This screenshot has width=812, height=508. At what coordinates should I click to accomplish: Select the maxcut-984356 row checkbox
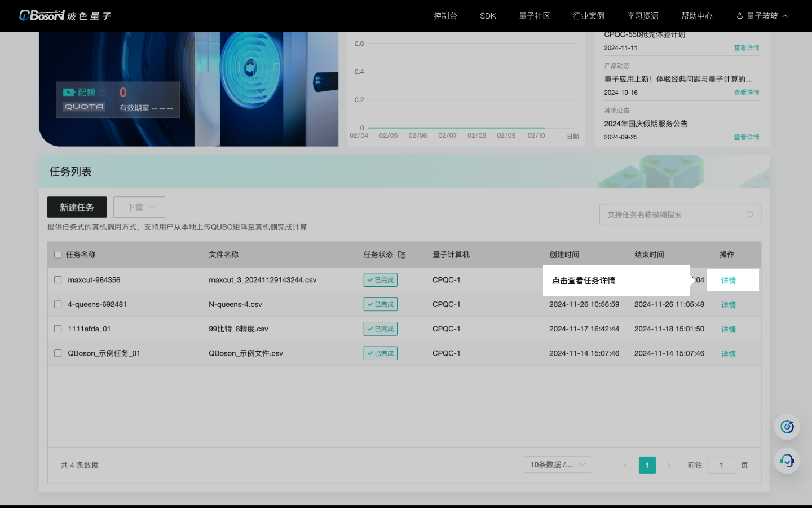58,280
